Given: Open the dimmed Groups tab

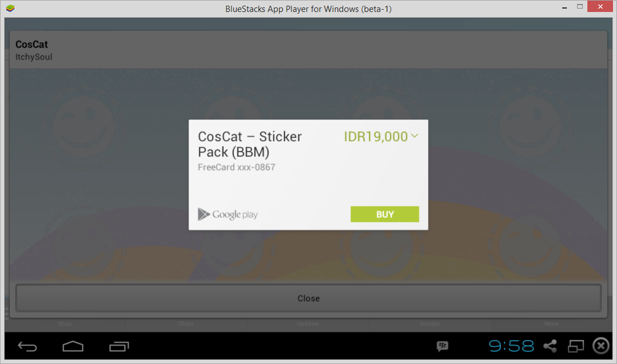Looking at the screenshot, I should tap(430, 324).
